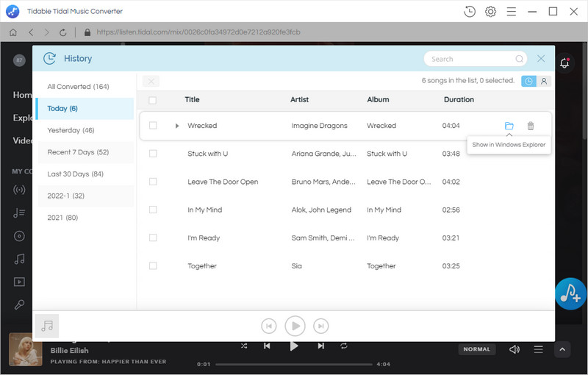
Task: Click the Duration column header
Action: pyautogui.click(x=459, y=100)
